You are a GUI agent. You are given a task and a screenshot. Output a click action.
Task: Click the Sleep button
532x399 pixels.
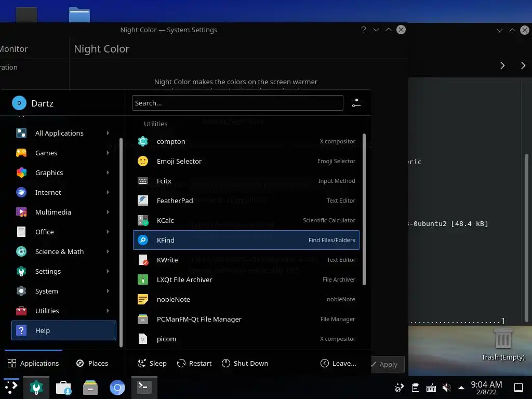(x=152, y=363)
